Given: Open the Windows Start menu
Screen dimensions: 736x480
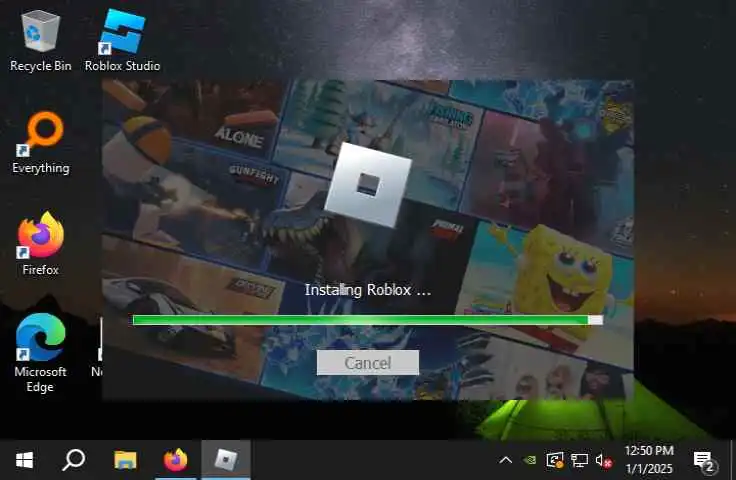Looking at the screenshot, I should click(24, 460).
